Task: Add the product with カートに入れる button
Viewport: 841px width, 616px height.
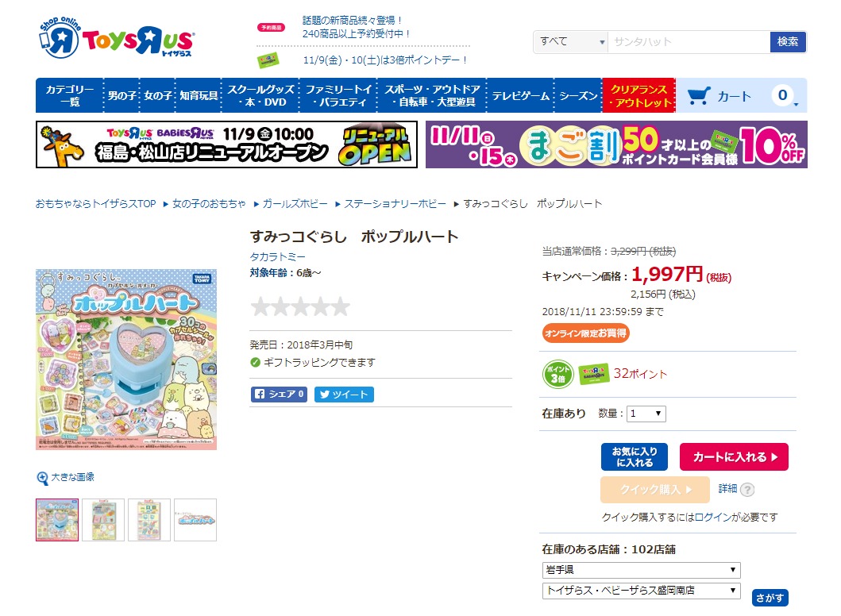Action: coord(734,457)
